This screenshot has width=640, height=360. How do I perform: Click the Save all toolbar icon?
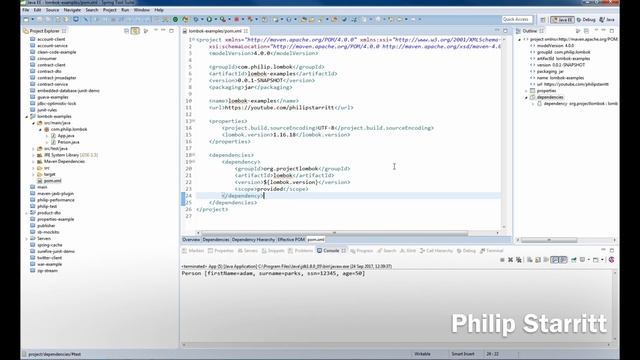[48, 19]
